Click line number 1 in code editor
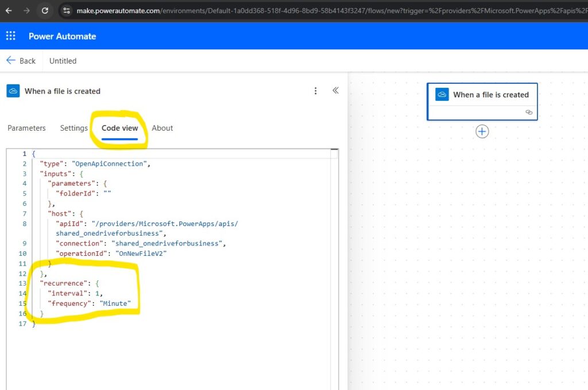588x390 pixels. pos(24,154)
